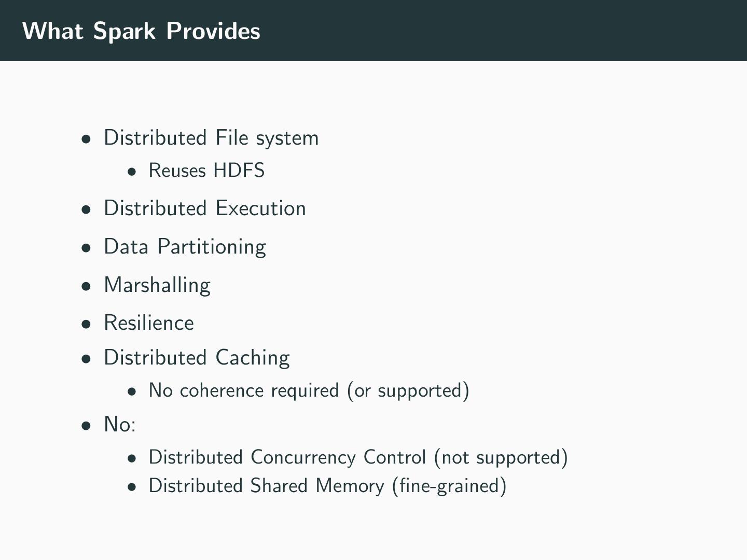747x560 pixels.
Task: Click the Data Partitioning text
Action: (185, 247)
